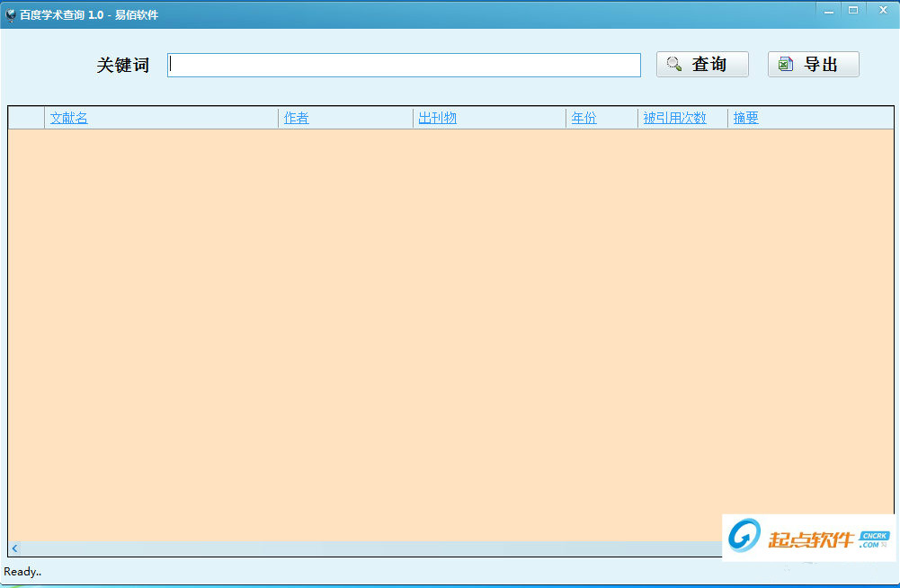
Task: Sort by the 出刊物 column header
Action: (437, 118)
